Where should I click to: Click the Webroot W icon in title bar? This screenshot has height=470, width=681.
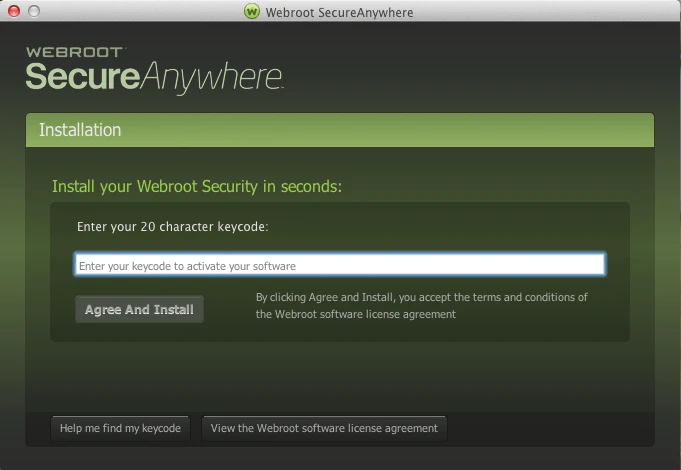(252, 11)
